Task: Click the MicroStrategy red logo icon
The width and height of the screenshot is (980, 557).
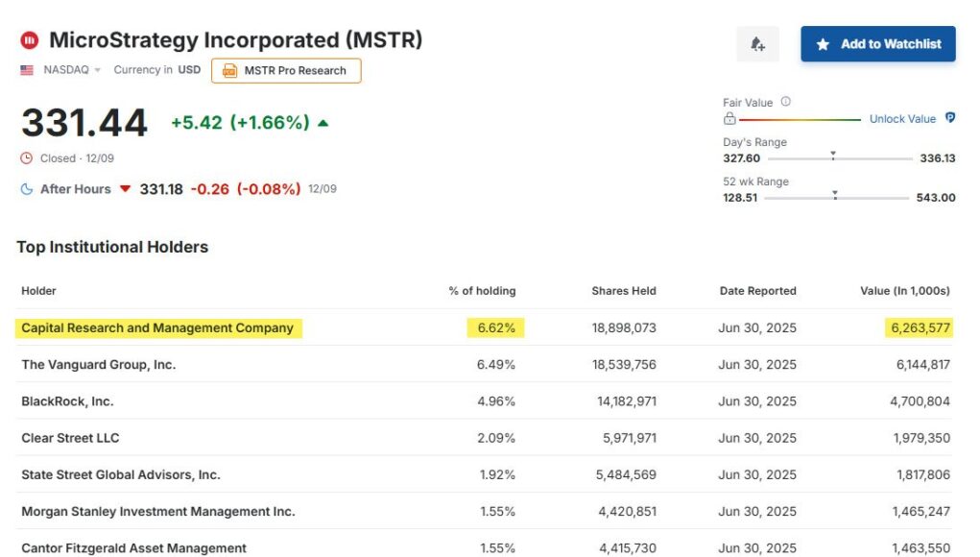Action: 30,40
